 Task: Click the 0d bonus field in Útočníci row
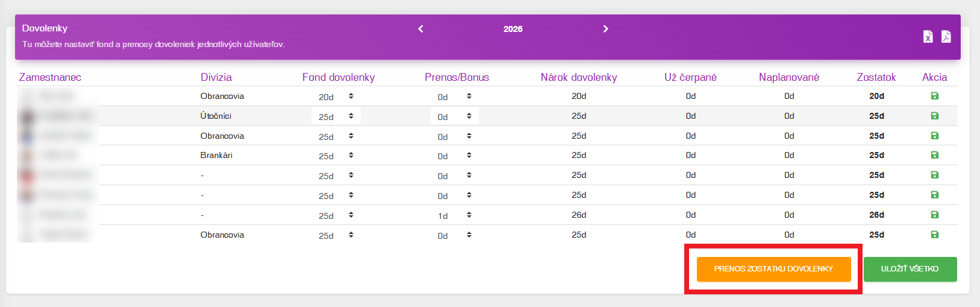click(x=454, y=116)
